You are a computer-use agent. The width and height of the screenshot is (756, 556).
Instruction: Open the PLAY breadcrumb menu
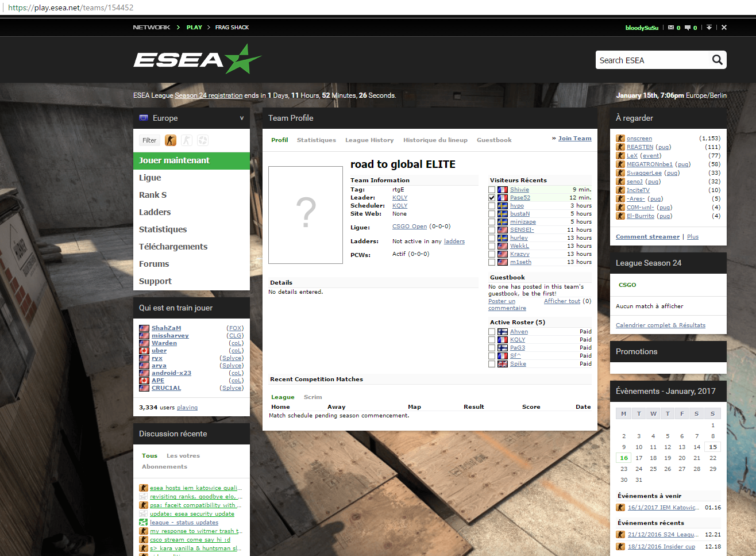(x=194, y=28)
